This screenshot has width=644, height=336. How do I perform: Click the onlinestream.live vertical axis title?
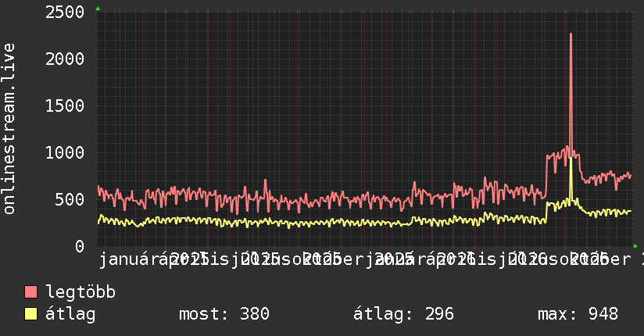(x=9, y=129)
